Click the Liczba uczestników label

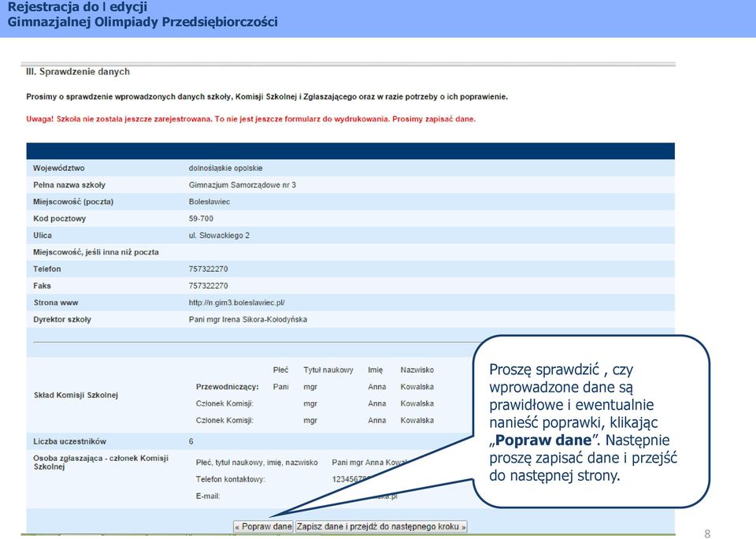pos(69,441)
